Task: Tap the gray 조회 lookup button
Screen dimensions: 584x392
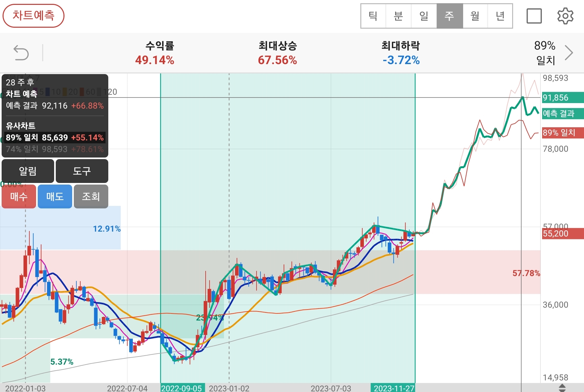Action: click(91, 196)
